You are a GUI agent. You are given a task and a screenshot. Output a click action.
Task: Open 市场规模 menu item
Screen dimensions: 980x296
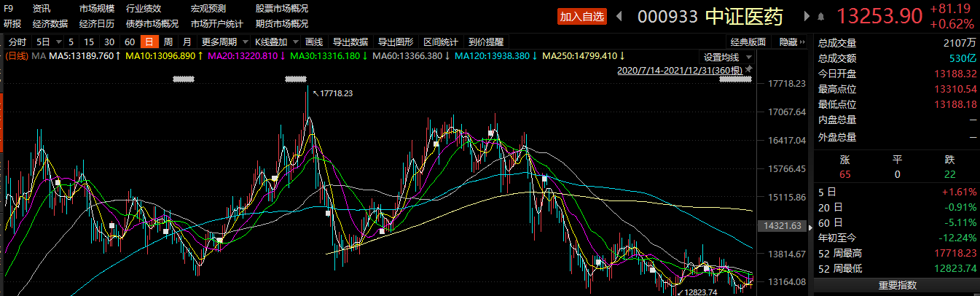tap(97, 9)
